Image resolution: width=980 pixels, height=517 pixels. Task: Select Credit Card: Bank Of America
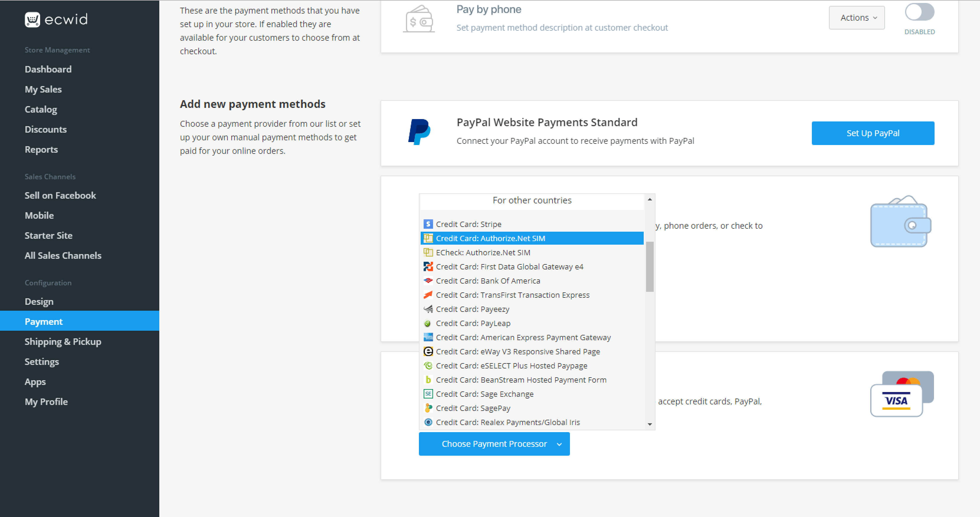(x=532, y=281)
